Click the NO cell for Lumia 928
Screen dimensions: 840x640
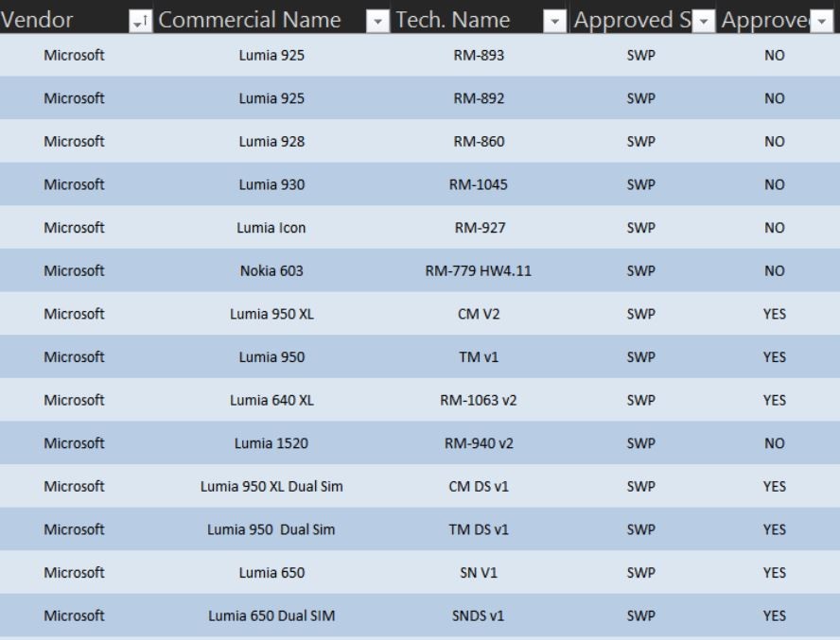(x=774, y=142)
